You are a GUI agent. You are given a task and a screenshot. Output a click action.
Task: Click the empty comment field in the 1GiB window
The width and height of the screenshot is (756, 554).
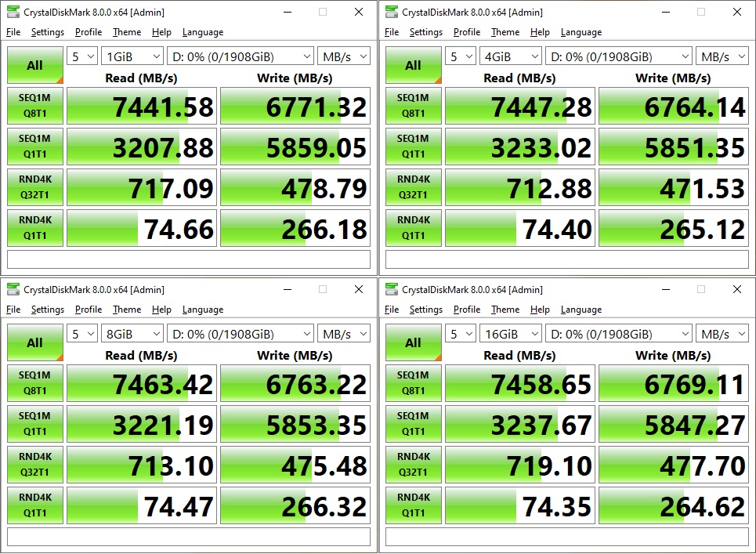(x=188, y=259)
